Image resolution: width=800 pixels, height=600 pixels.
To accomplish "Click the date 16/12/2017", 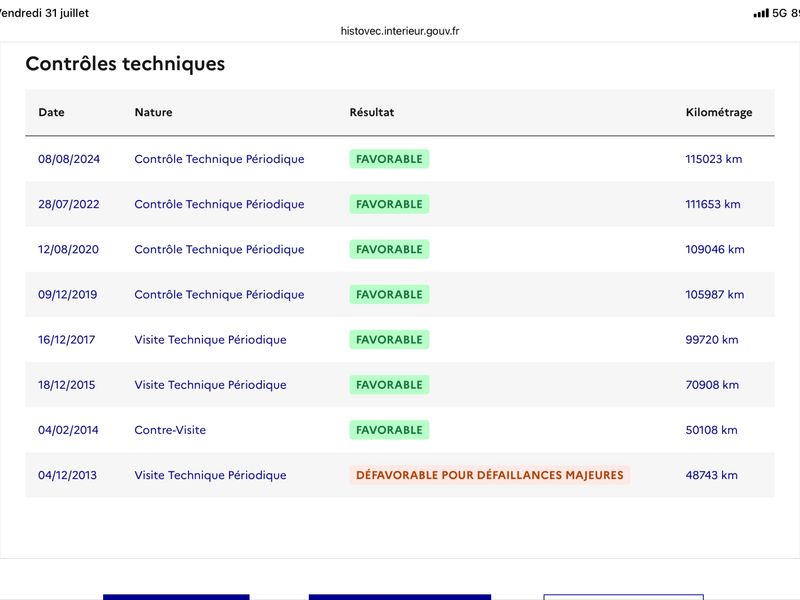I will tap(66, 340).
